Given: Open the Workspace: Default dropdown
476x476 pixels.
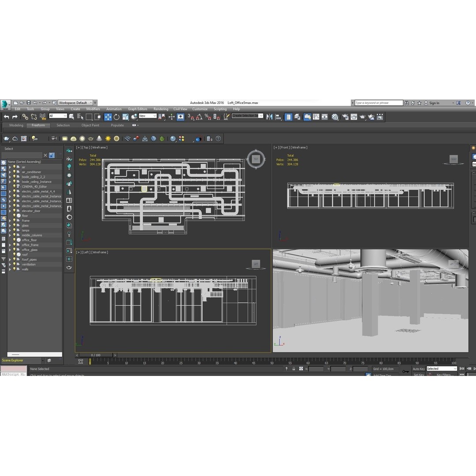Looking at the screenshot, I should 75,103.
